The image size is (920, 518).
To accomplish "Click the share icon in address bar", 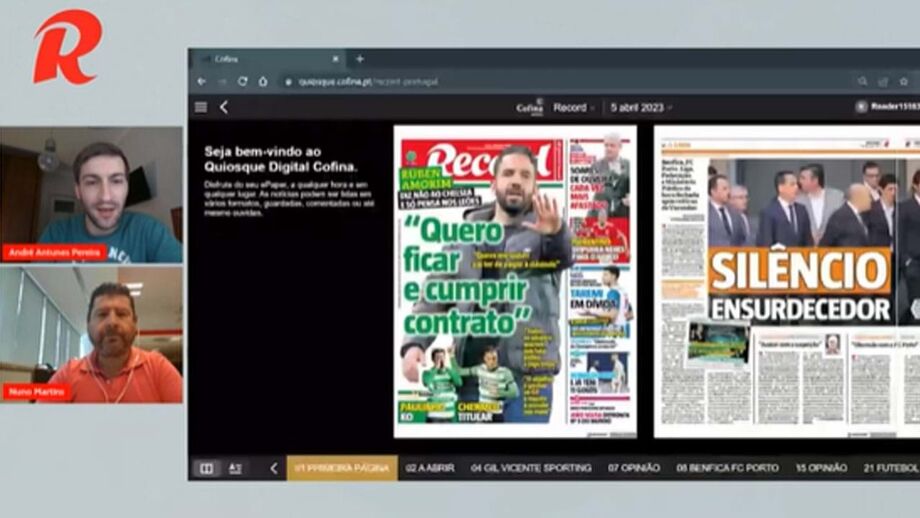I will [882, 82].
